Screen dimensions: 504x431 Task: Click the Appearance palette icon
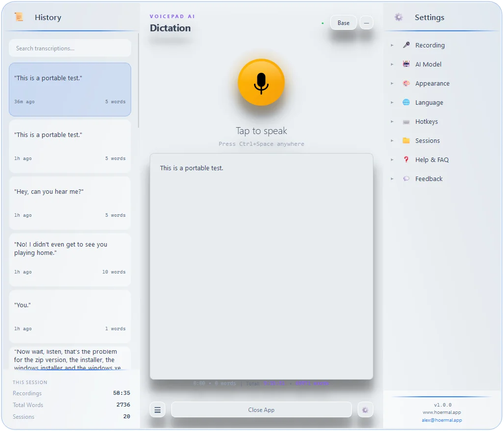[406, 84]
